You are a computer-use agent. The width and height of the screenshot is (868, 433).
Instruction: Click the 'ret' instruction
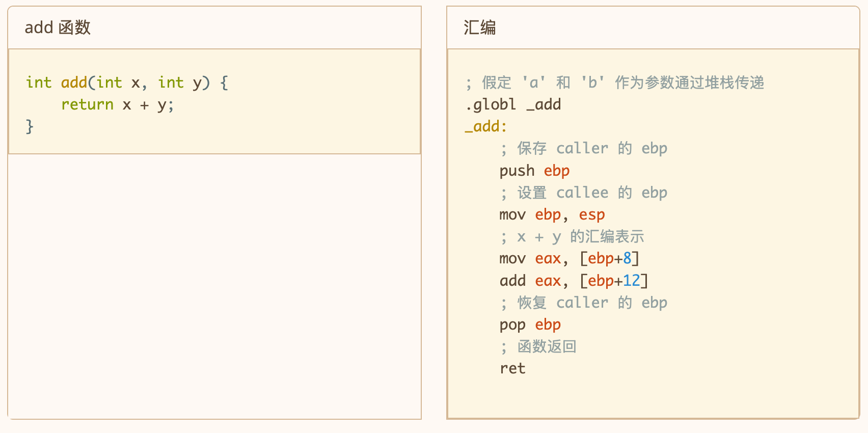[x=512, y=369]
